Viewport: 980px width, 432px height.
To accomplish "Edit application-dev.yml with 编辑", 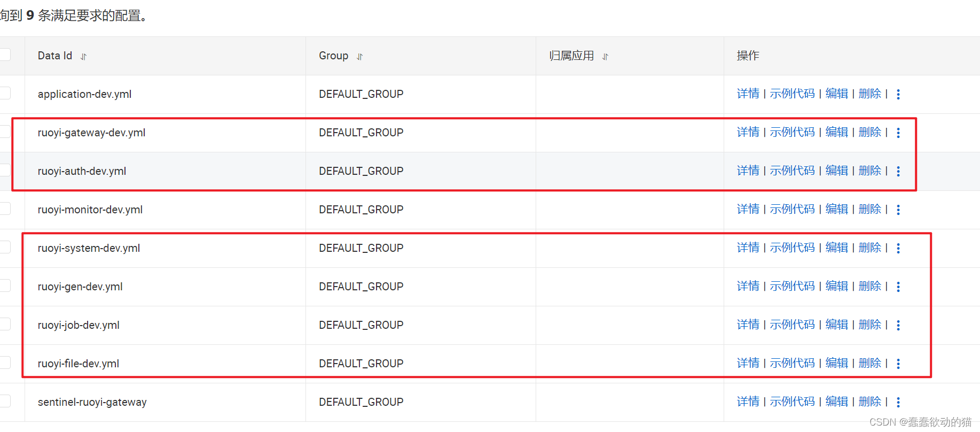I will (x=836, y=94).
